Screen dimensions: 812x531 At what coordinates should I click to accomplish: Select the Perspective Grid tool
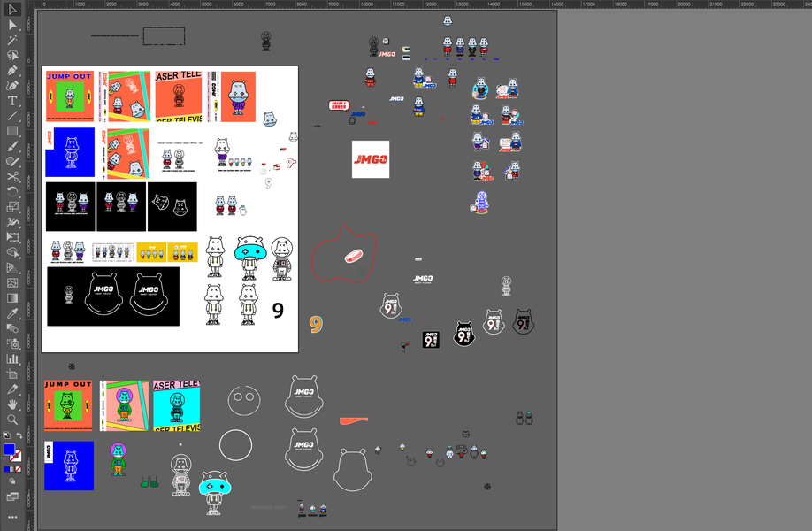point(11,267)
